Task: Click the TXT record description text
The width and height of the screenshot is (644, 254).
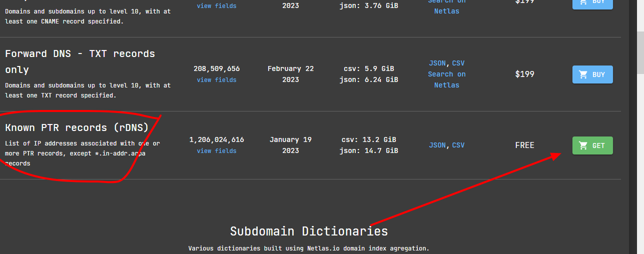Action: 88,90
